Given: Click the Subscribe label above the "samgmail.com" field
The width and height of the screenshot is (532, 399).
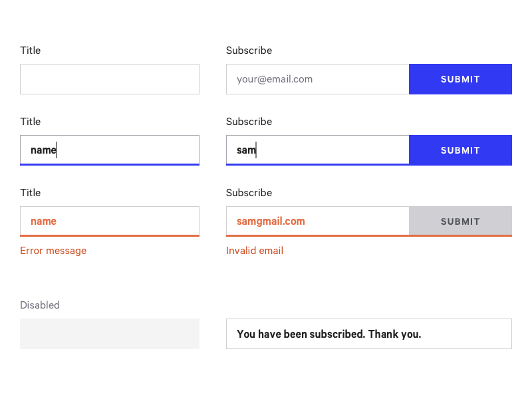Looking at the screenshot, I should [249, 193].
